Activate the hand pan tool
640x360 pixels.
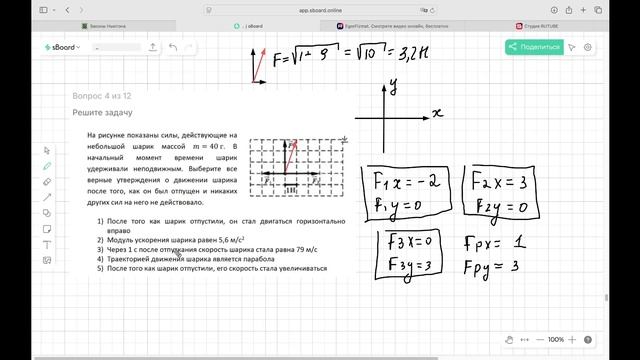click(x=509, y=340)
